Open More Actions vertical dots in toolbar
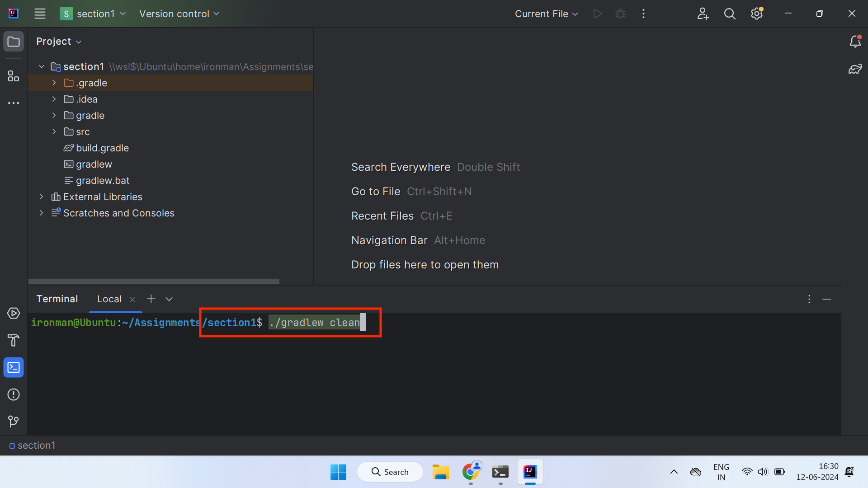The height and width of the screenshot is (488, 868). pos(643,14)
